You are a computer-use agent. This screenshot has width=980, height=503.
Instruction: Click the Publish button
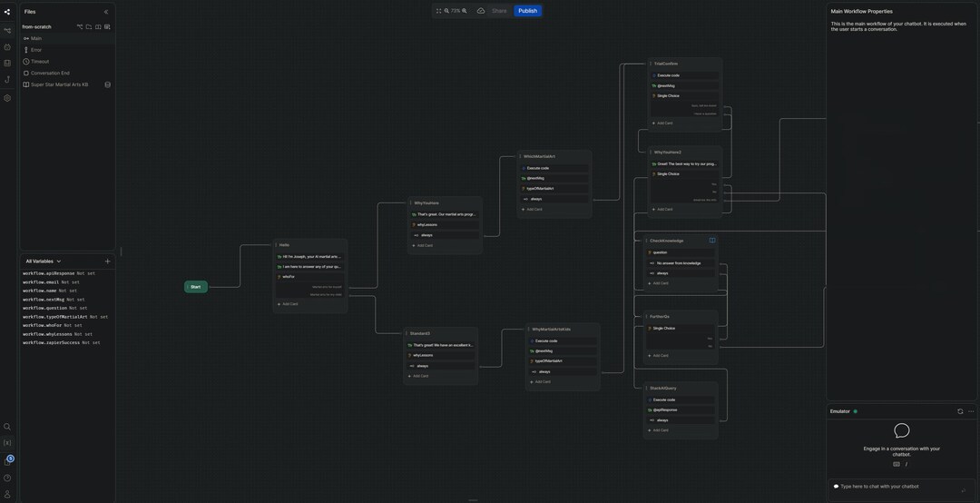[x=527, y=11]
